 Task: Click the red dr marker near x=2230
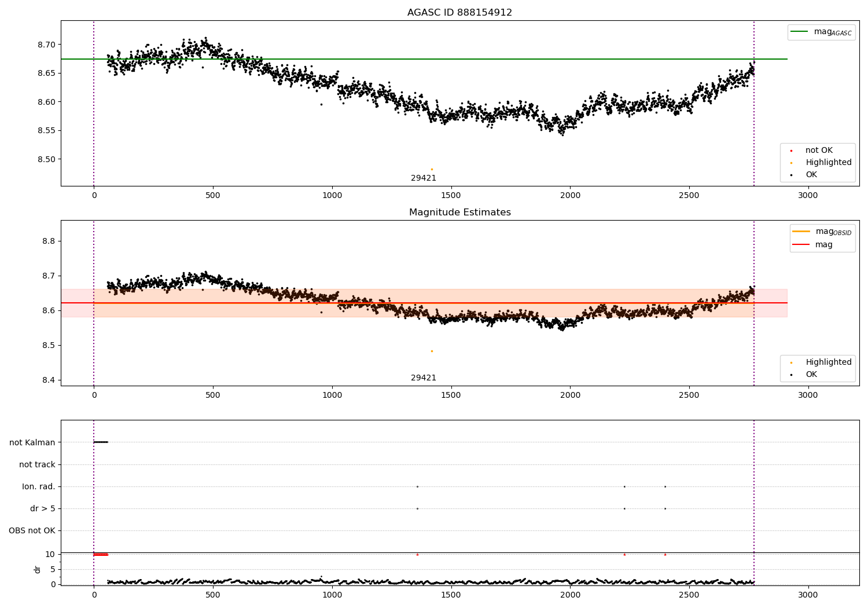(x=624, y=554)
